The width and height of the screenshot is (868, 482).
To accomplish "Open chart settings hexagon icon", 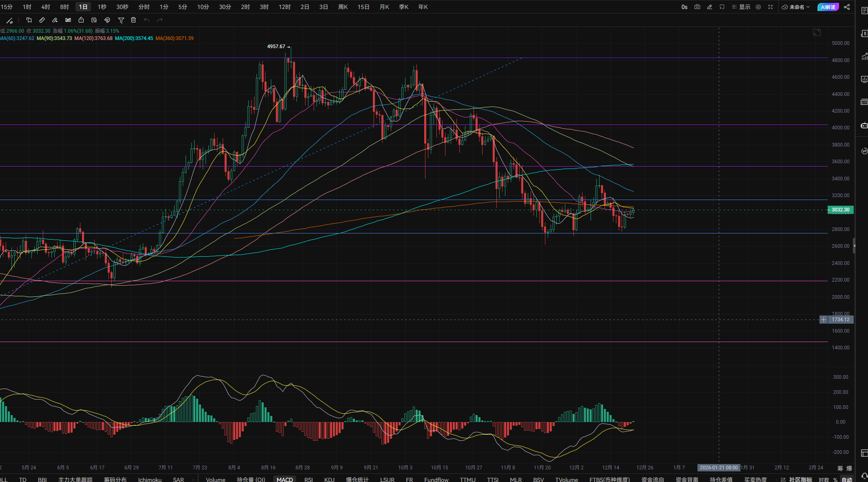I will pyautogui.click(x=758, y=7).
